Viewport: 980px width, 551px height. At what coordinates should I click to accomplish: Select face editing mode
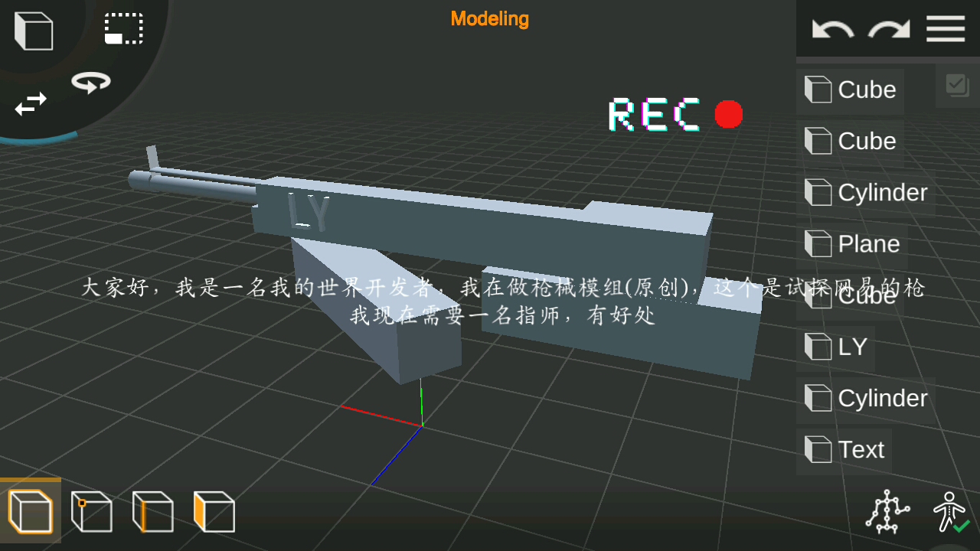pyautogui.click(x=214, y=511)
